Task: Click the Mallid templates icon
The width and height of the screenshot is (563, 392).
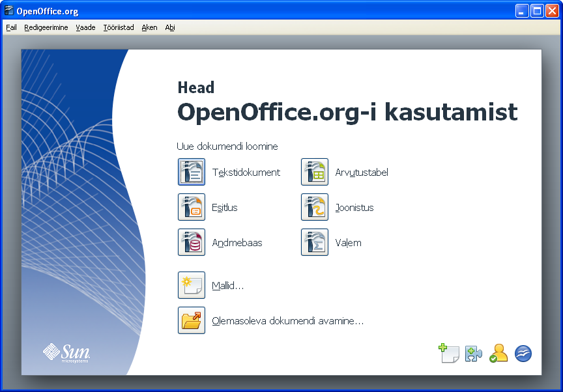Action: click(192, 285)
